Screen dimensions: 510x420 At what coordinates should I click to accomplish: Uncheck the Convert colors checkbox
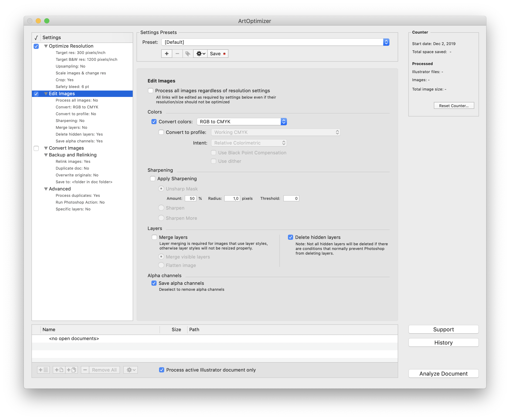pyautogui.click(x=154, y=121)
